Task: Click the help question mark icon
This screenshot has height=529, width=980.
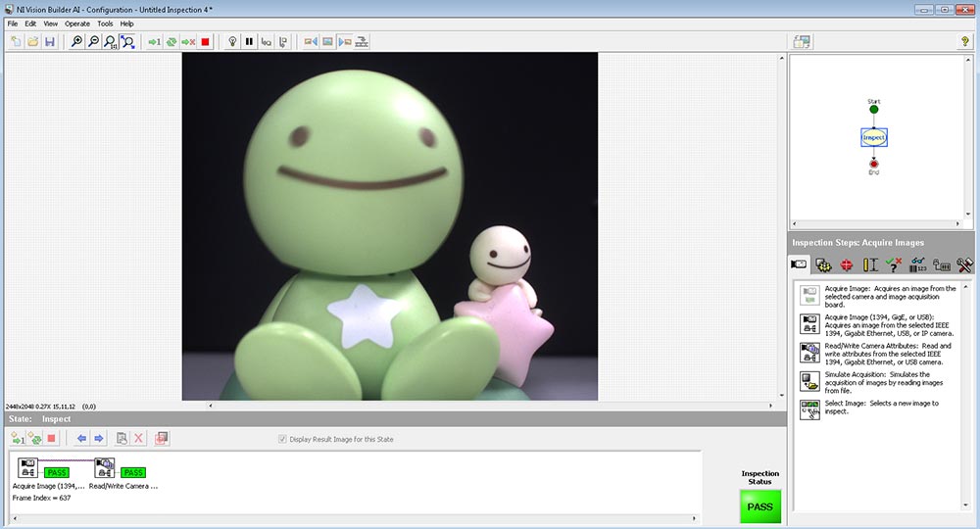Action: 964,42
